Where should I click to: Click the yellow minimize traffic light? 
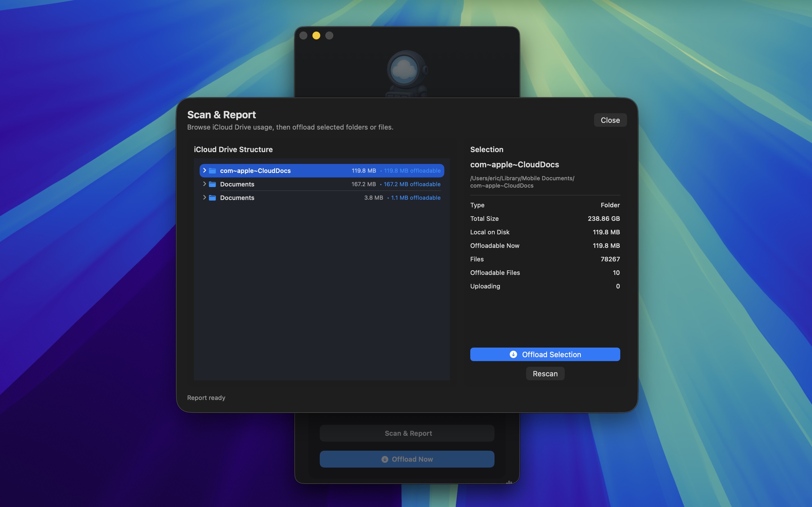point(316,35)
